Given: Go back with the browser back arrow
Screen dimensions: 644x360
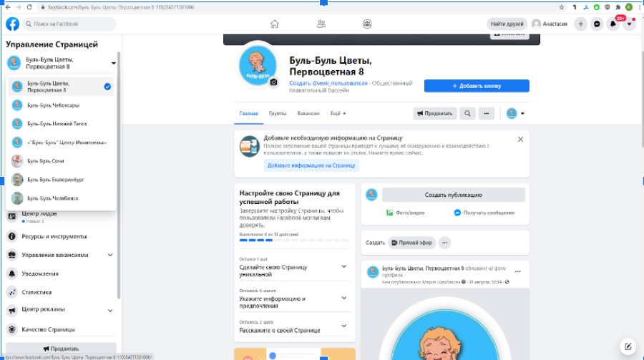Looking at the screenshot, I should coord(8,7).
